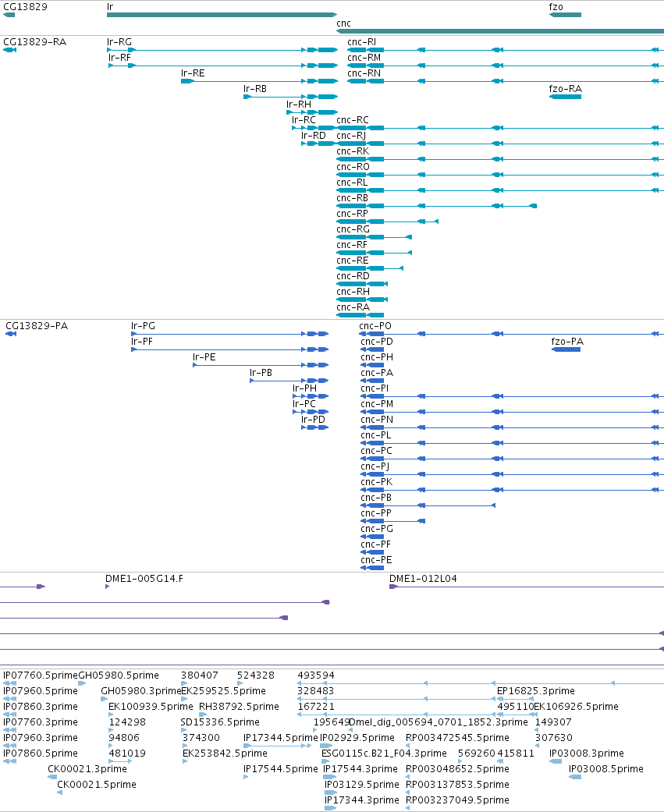Select transcript lr-RD label
Viewport: 664px width, 812px height.
coord(314,135)
